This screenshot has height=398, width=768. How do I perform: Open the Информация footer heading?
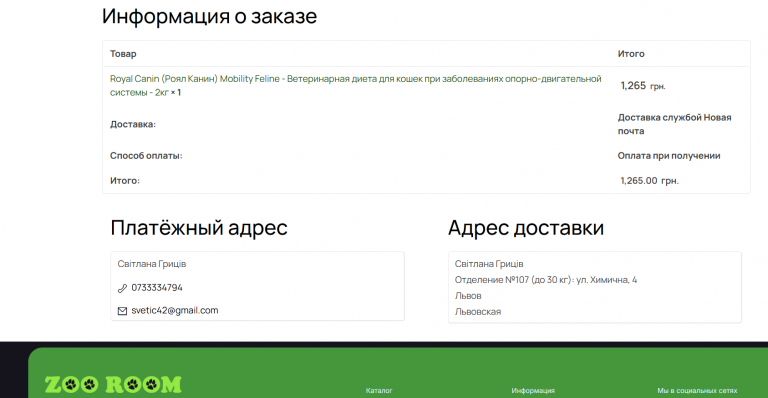tap(533, 391)
